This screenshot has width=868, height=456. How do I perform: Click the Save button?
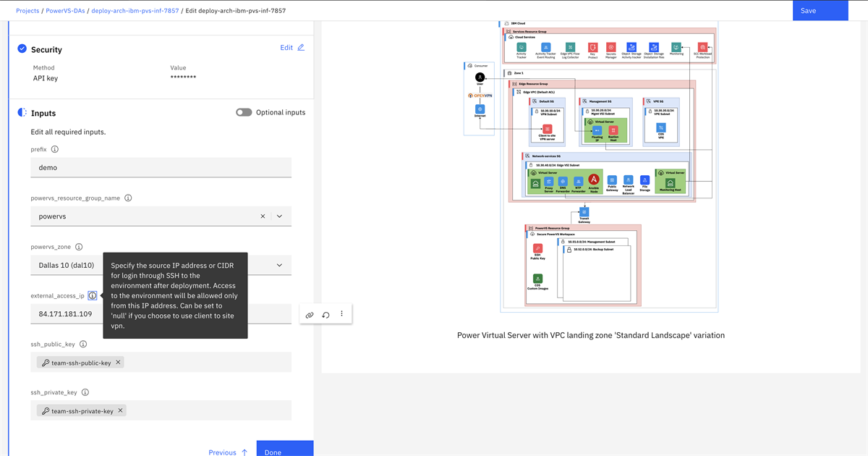[820, 10]
